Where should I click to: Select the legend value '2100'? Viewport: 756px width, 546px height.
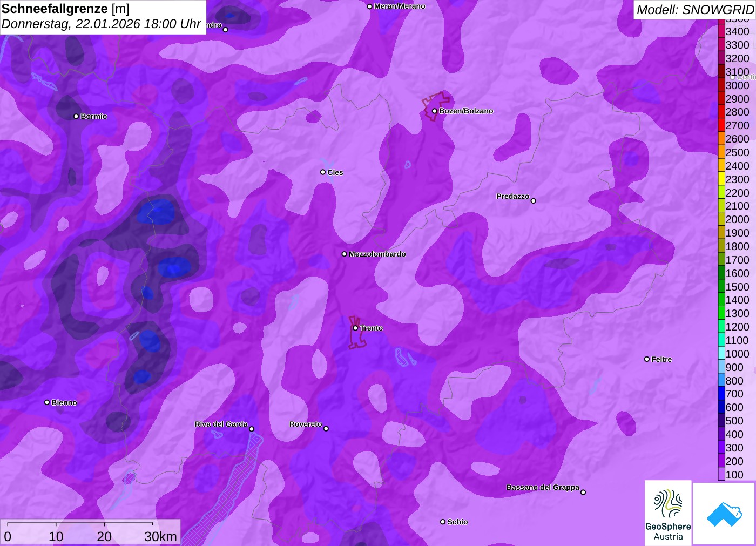point(737,206)
